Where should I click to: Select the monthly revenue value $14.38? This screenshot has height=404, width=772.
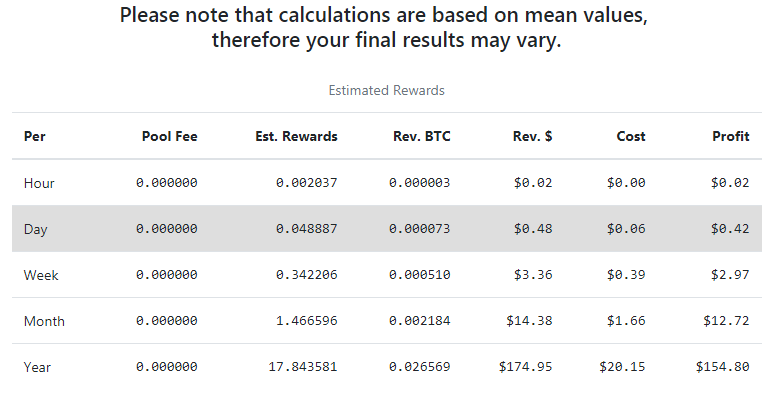coord(530,321)
